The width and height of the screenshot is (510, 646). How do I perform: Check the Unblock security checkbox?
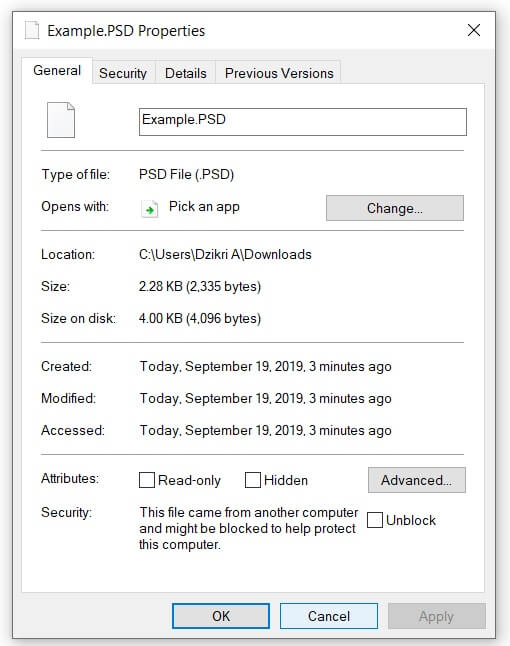coord(374,520)
